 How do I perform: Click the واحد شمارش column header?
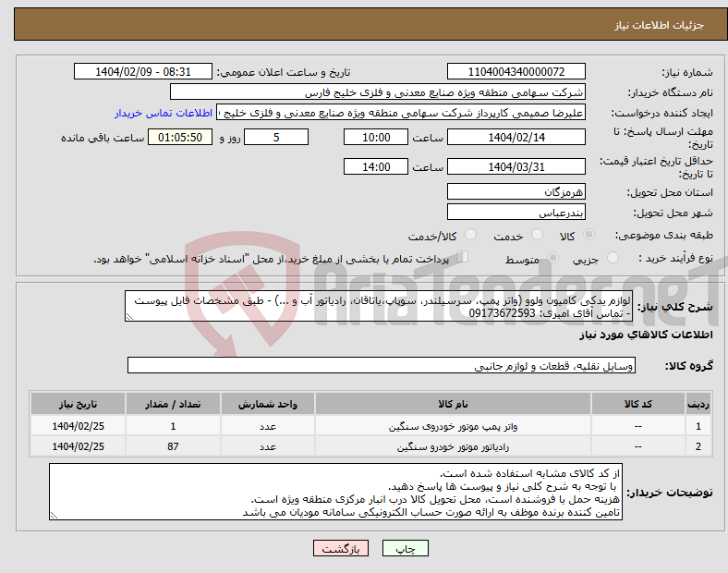pos(267,404)
